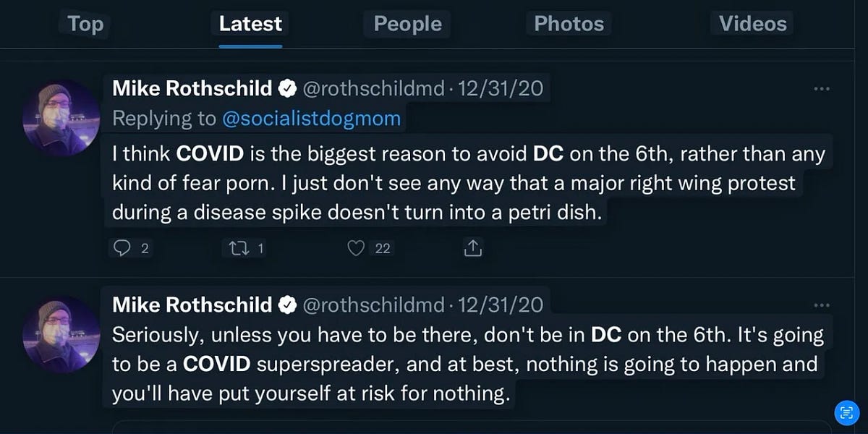Switch to the People tab
The width and height of the screenshot is (868, 434).
pyautogui.click(x=407, y=24)
